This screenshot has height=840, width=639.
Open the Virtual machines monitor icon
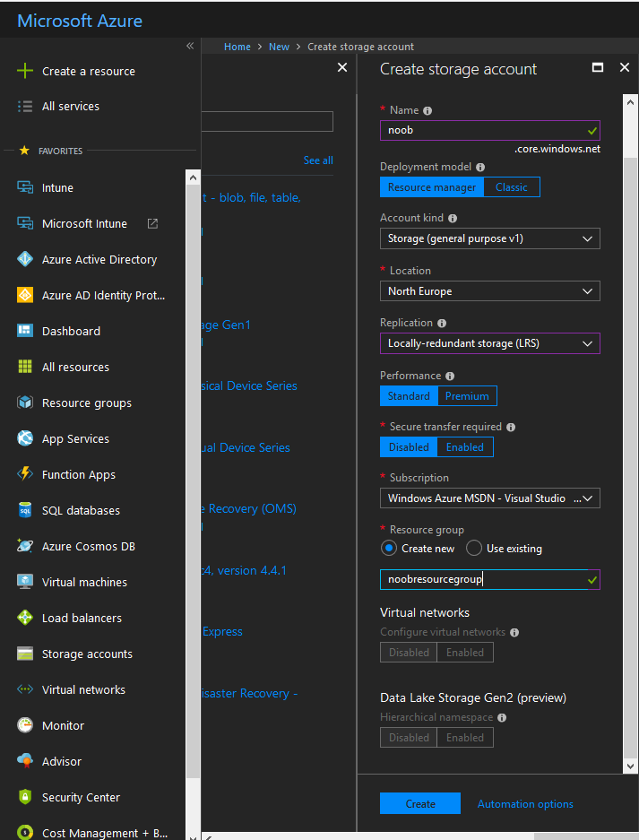(x=24, y=582)
